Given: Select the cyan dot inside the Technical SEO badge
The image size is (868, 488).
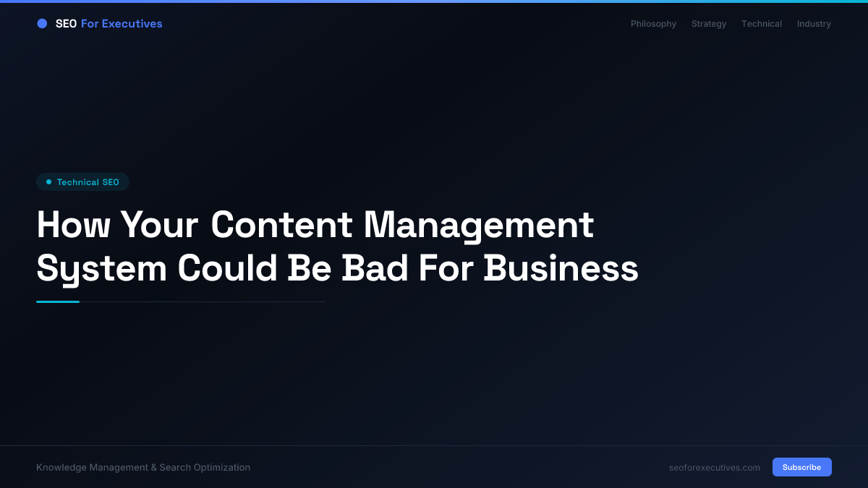Looking at the screenshot, I should coord(48,181).
